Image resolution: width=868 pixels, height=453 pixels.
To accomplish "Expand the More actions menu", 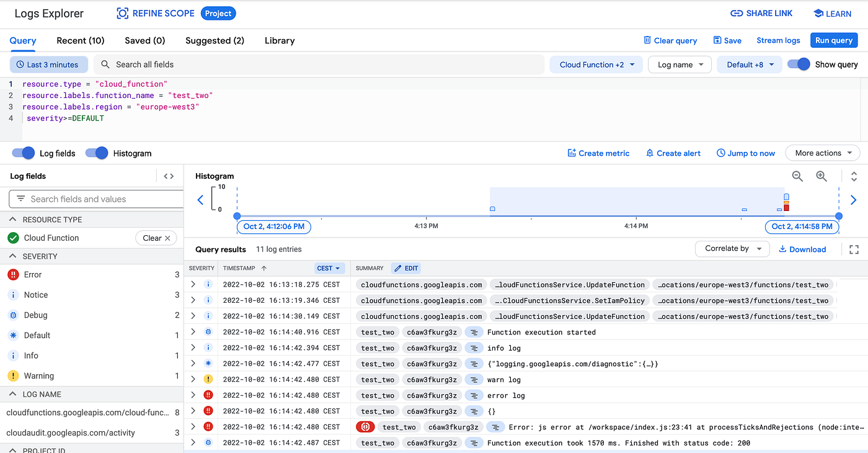I will tap(823, 153).
